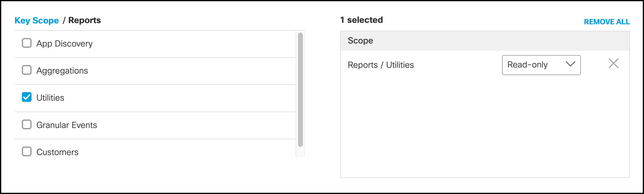This screenshot has width=644, height=194.
Task: Change the access level for Reports / Utilities
Action: pos(541,65)
